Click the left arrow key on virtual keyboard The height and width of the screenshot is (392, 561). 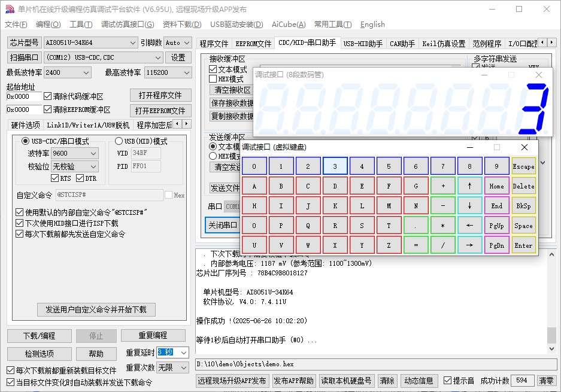pyautogui.click(x=469, y=226)
